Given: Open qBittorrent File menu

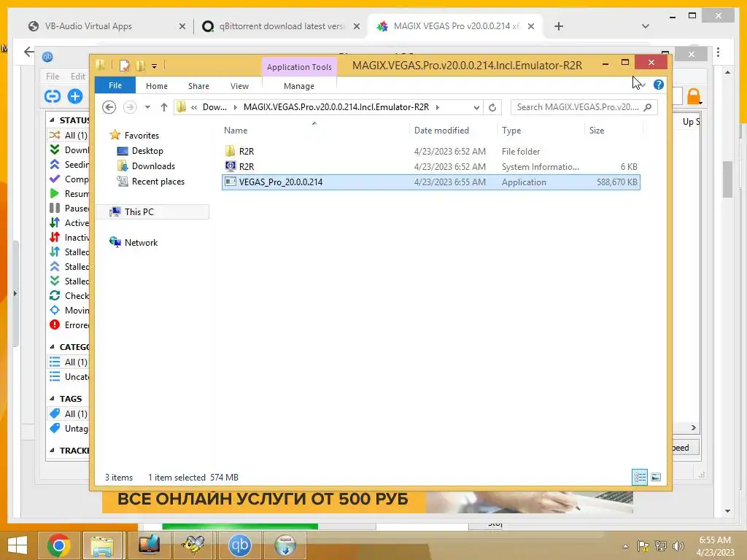Looking at the screenshot, I should (53, 76).
